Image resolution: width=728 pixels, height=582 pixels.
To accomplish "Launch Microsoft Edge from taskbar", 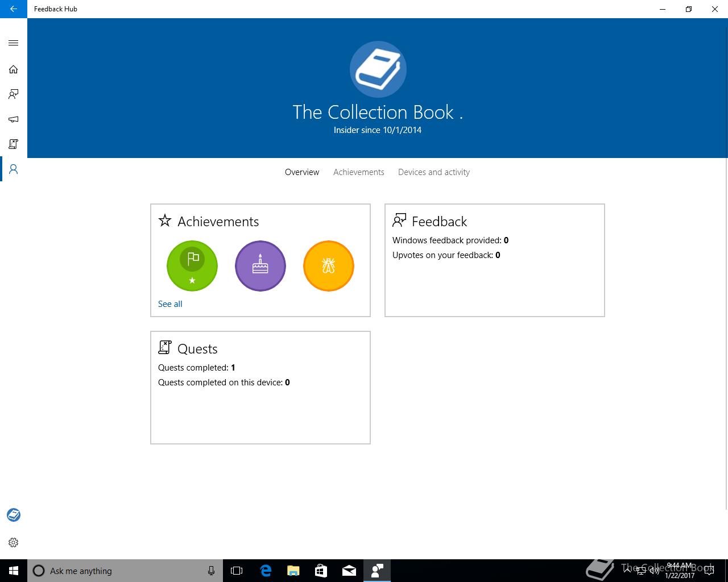I will point(265,571).
